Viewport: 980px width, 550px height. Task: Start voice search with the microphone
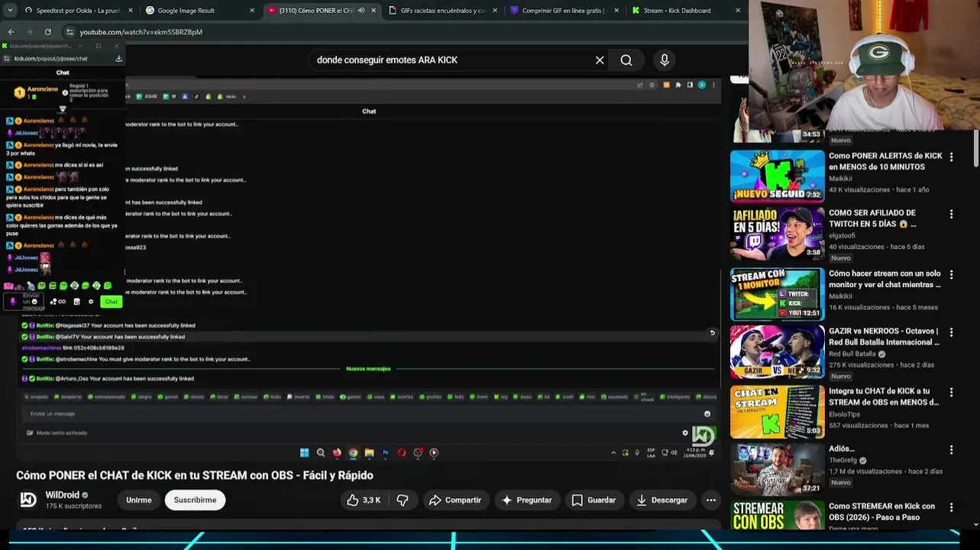665,60
